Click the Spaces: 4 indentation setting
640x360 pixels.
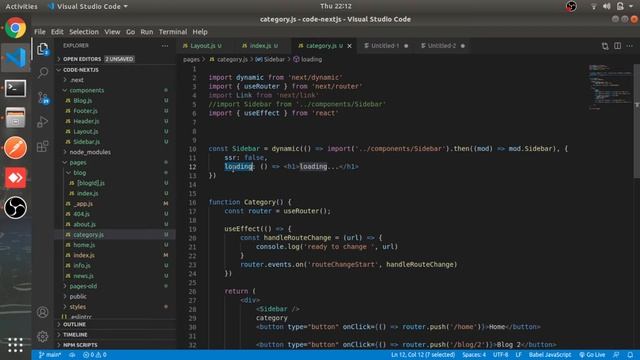(474, 355)
